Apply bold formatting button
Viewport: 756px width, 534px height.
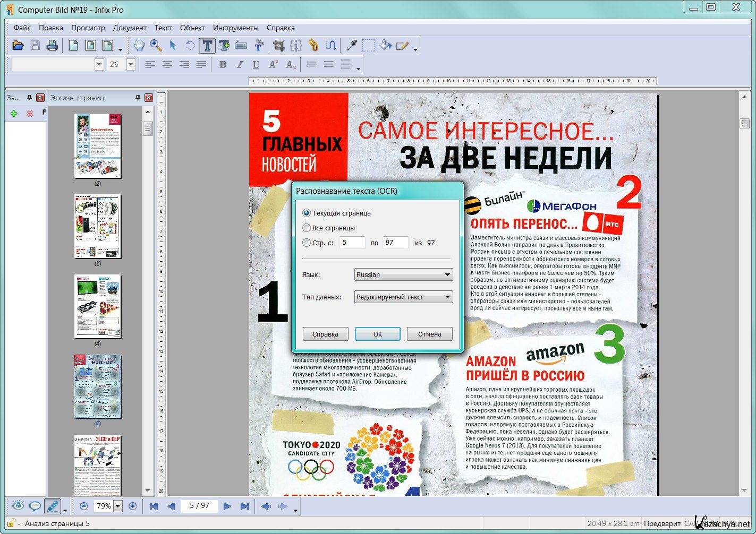click(x=223, y=65)
